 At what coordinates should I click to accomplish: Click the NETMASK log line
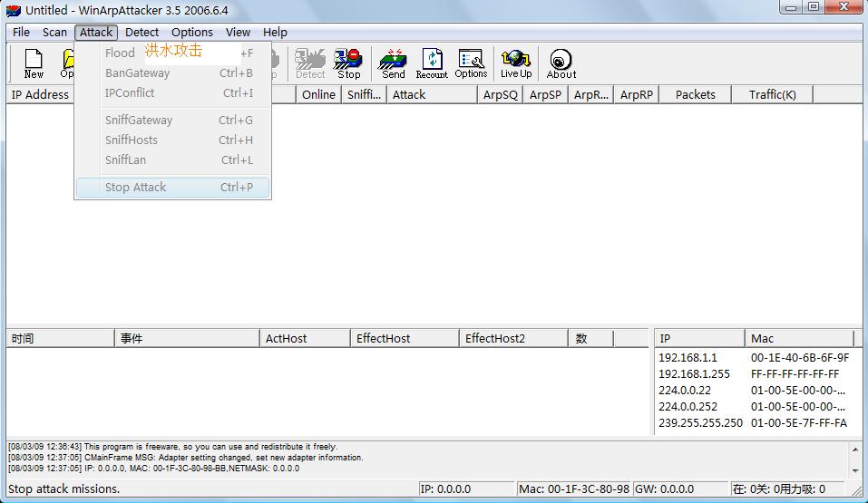(x=153, y=469)
